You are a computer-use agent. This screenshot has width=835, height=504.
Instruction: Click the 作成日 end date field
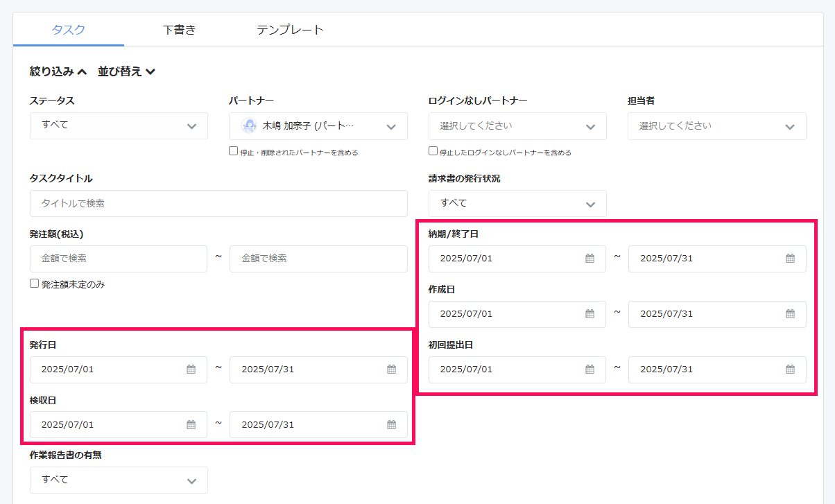tap(717, 314)
